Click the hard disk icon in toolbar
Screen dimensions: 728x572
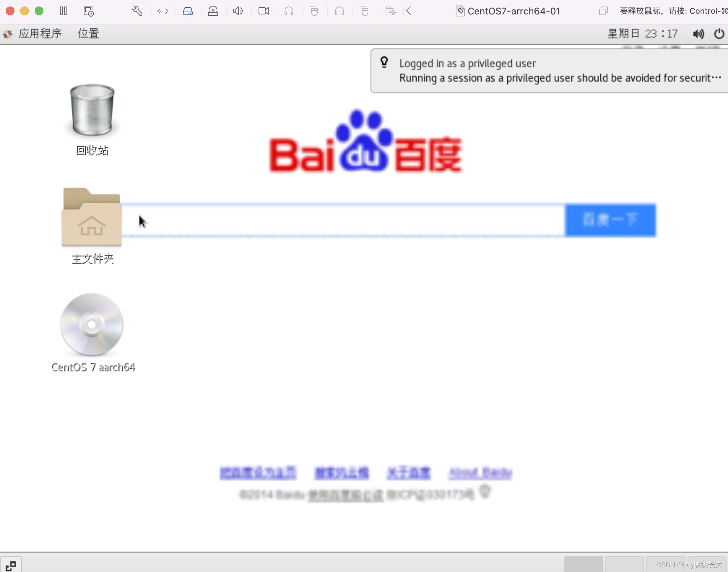click(x=188, y=11)
